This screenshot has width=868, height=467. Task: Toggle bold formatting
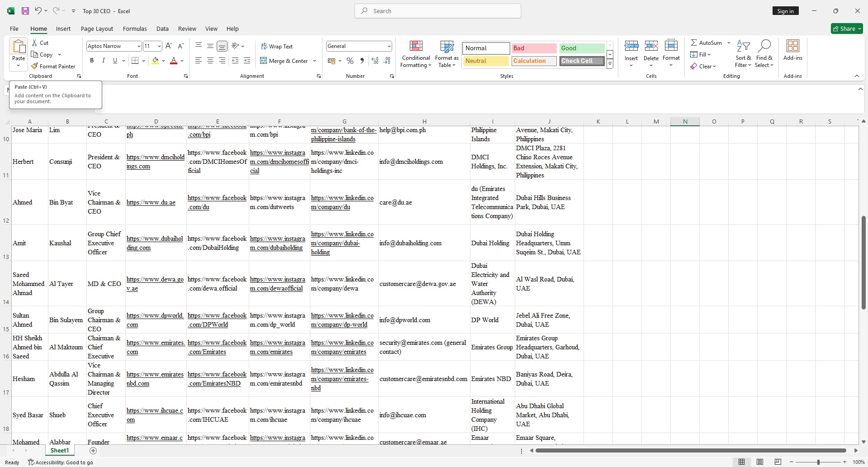pyautogui.click(x=92, y=61)
